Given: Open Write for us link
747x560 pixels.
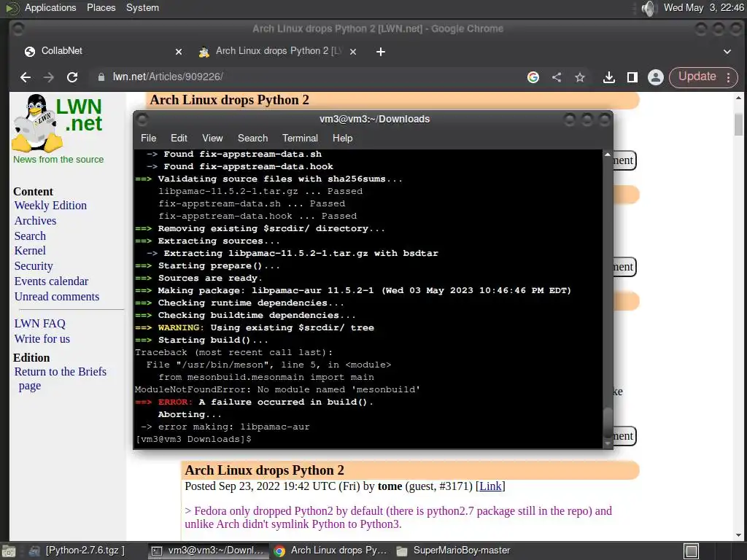Looking at the screenshot, I should click(x=42, y=339).
